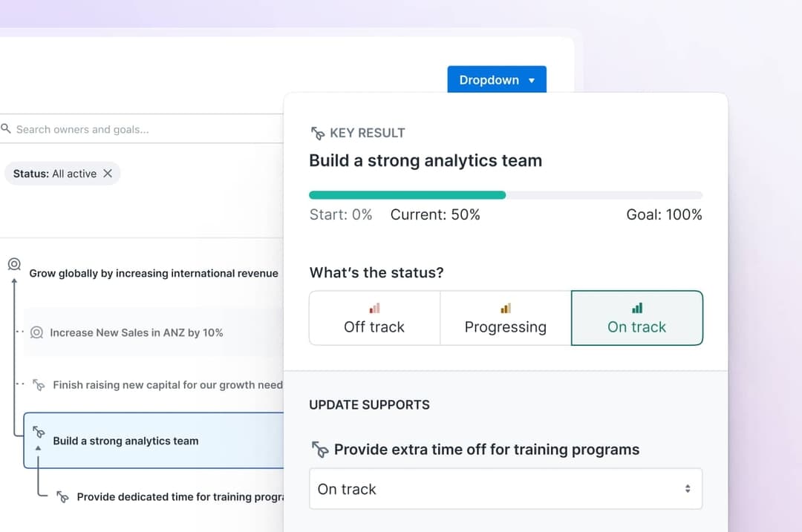Click the goal target icon beside Grow globally

pos(13,264)
